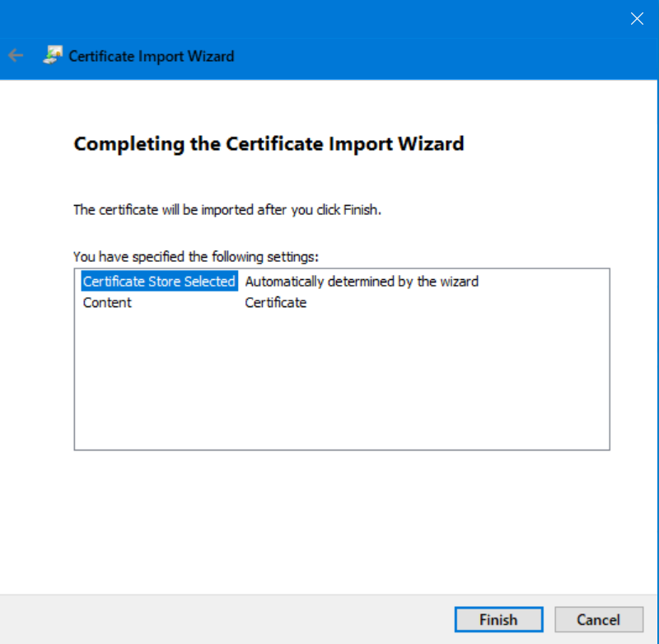Viewport: 659px width, 644px height.
Task: Click the empty blue title bar area
Action: pyautogui.click(x=329, y=19)
